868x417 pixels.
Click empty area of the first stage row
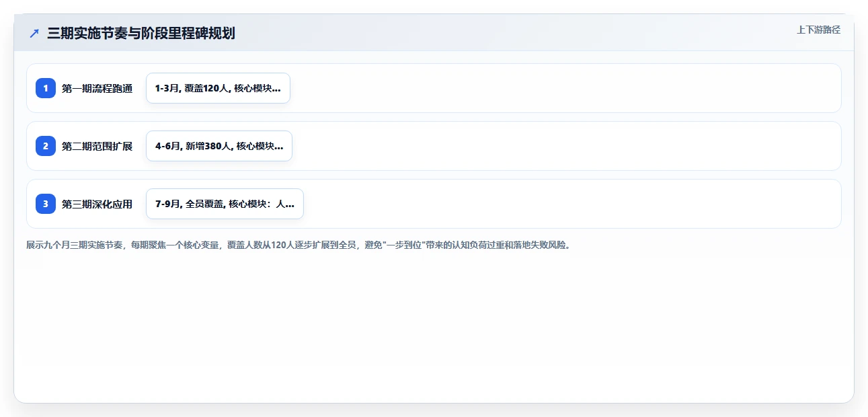coord(565,88)
